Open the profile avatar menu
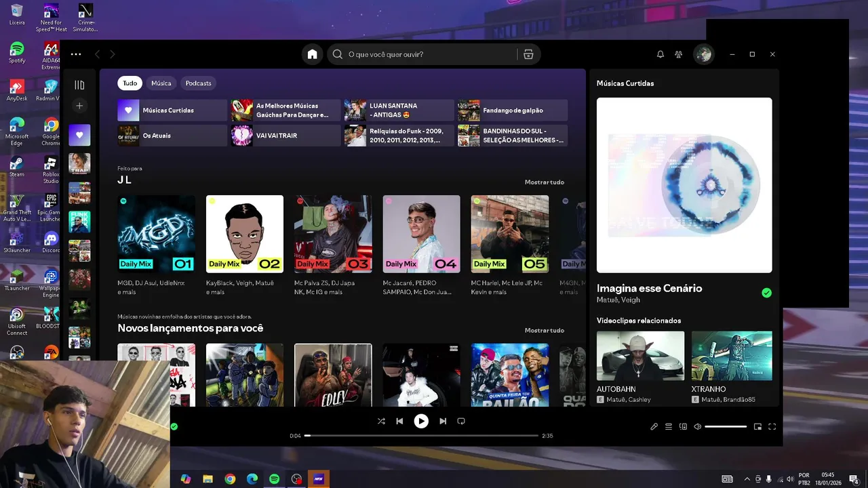 (x=703, y=54)
